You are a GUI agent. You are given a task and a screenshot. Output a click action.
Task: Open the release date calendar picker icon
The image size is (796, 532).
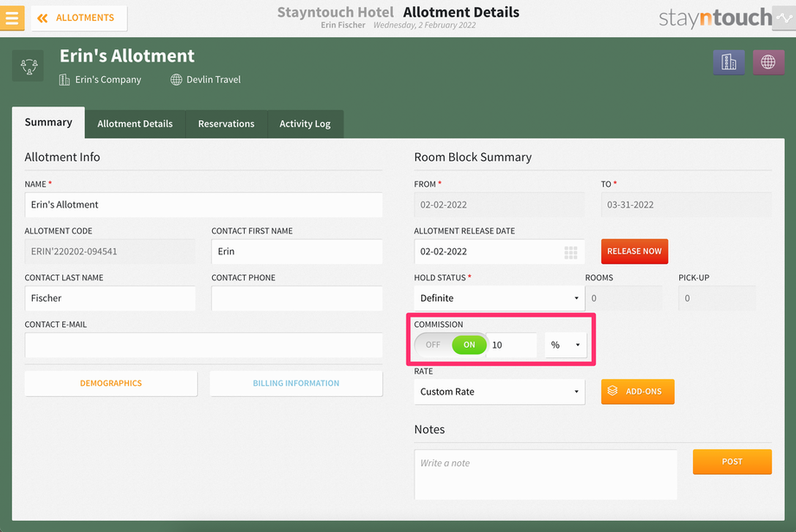pos(570,253)
